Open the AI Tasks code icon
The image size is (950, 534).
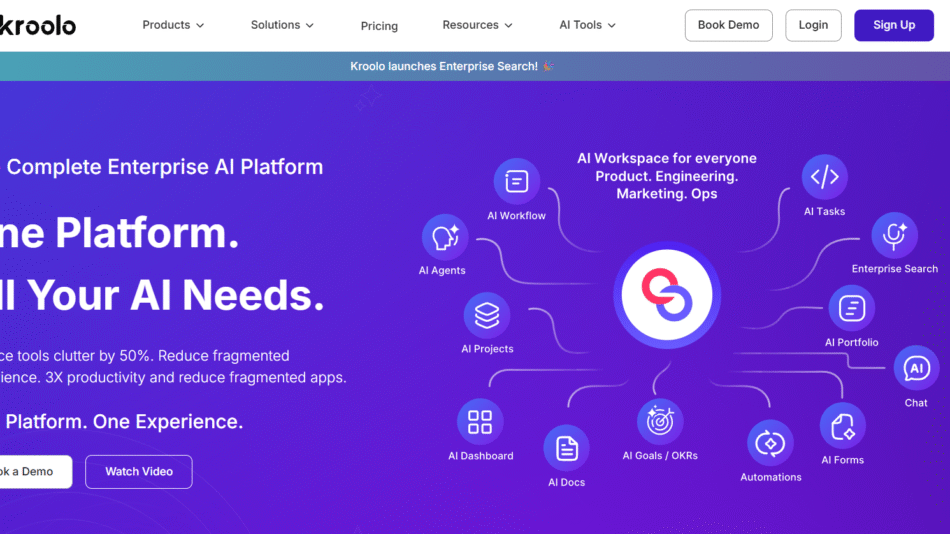pyautogui.click(x=824, y=178)
